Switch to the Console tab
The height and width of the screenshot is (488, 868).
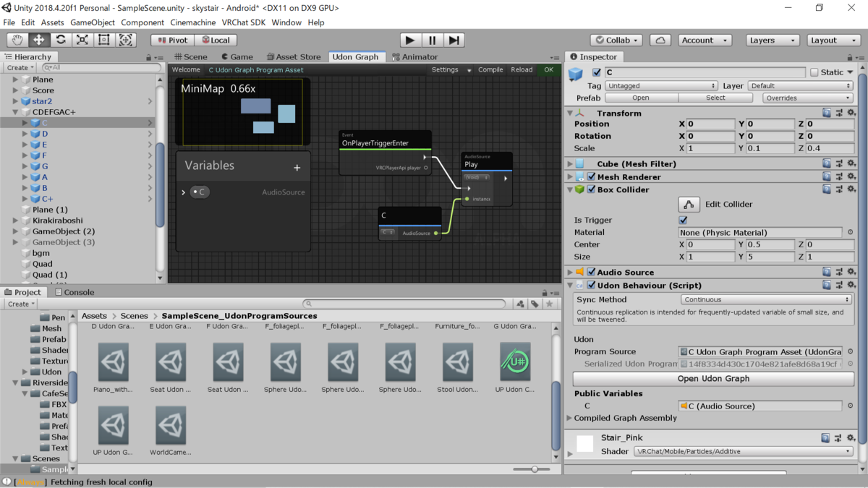tap(75, 292)
